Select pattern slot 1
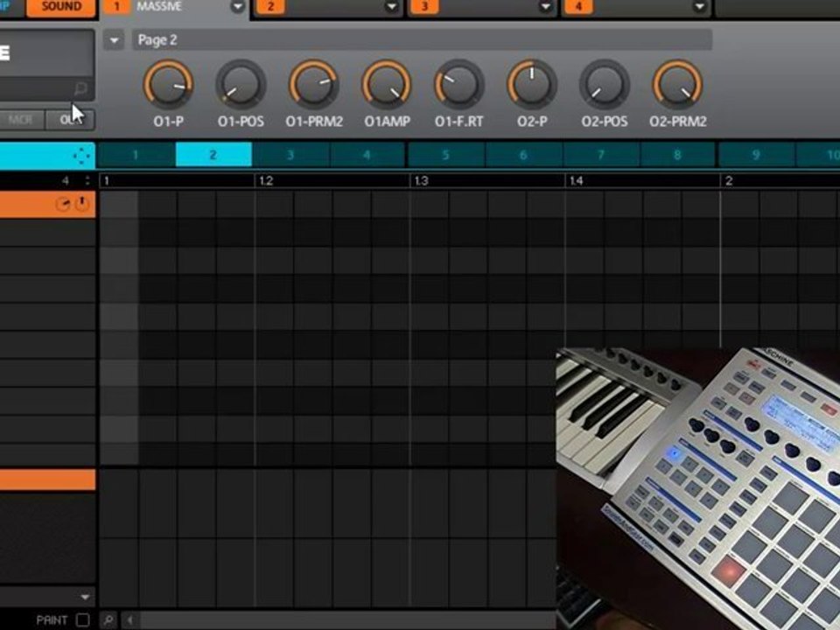 [136, 156]
